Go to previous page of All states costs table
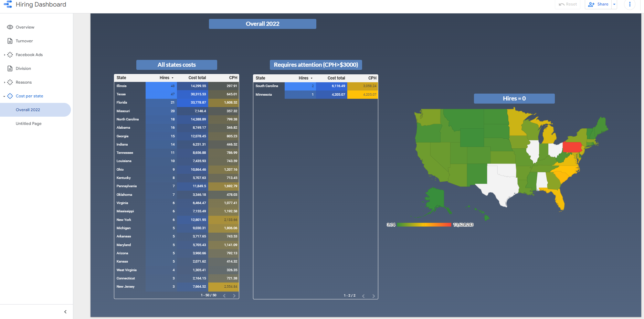The width and height of the screenshot is (644, 319). [x=224, y=296]
